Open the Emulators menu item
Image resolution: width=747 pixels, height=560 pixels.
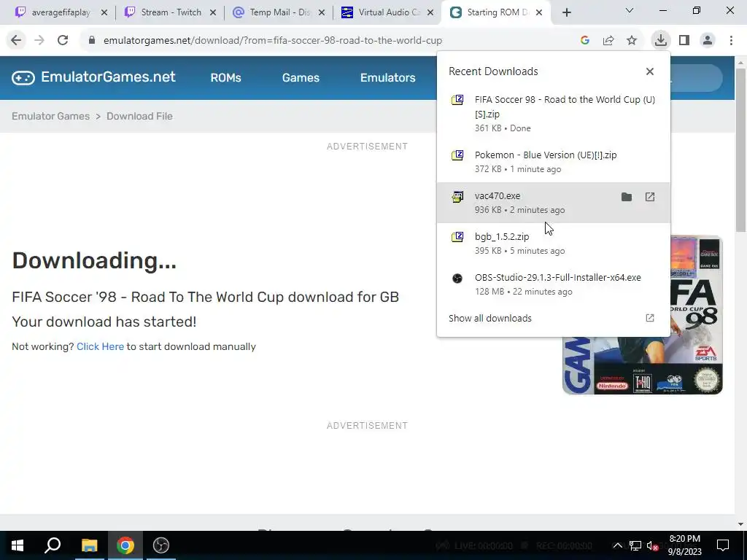pos(388,77)
